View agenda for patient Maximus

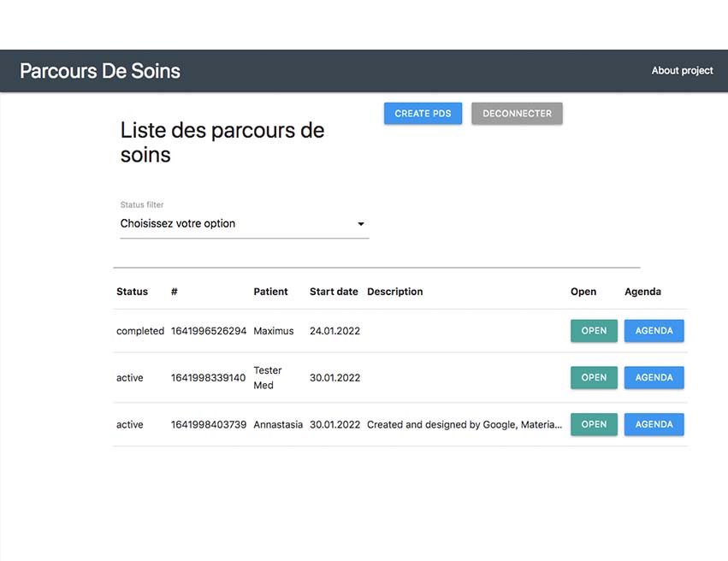click(x=654, y=331)
